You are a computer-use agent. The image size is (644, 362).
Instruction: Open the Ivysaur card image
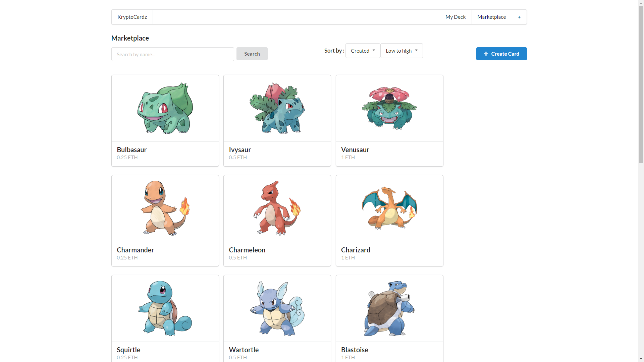pyautogui.click(x=277, y=108)
